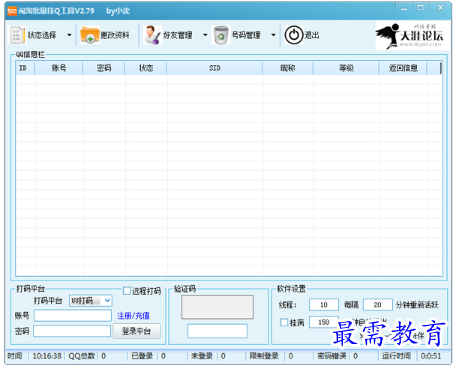Click the 挂满 value field showing 150
This screenshot has height=365, width=454.
[324, 322]
